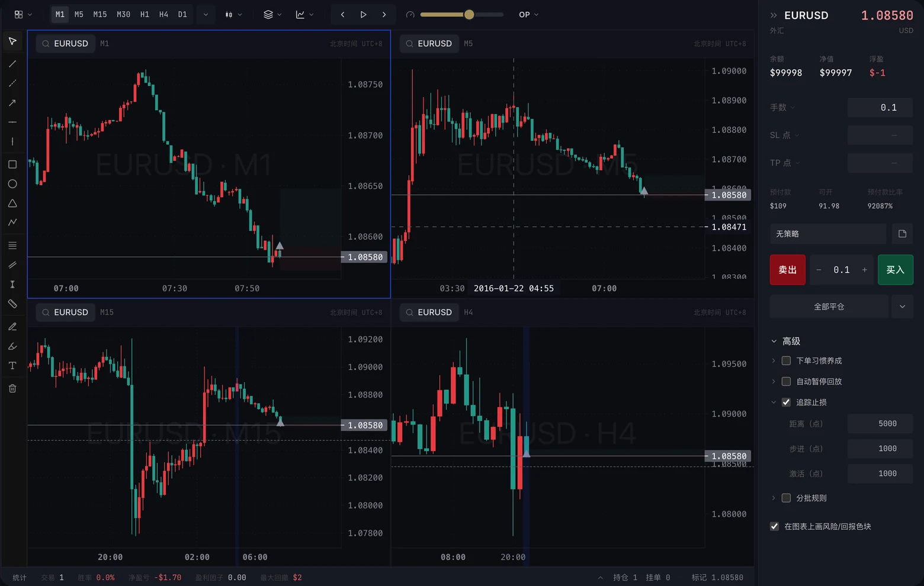Step playback back one bar
The image size is (924, 586).
(342, 14)
